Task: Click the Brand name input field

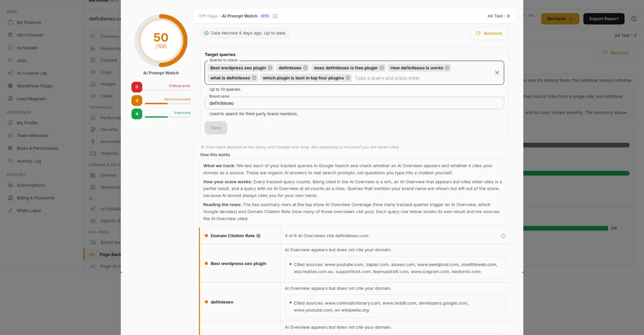Action: [x=354, y=103]
